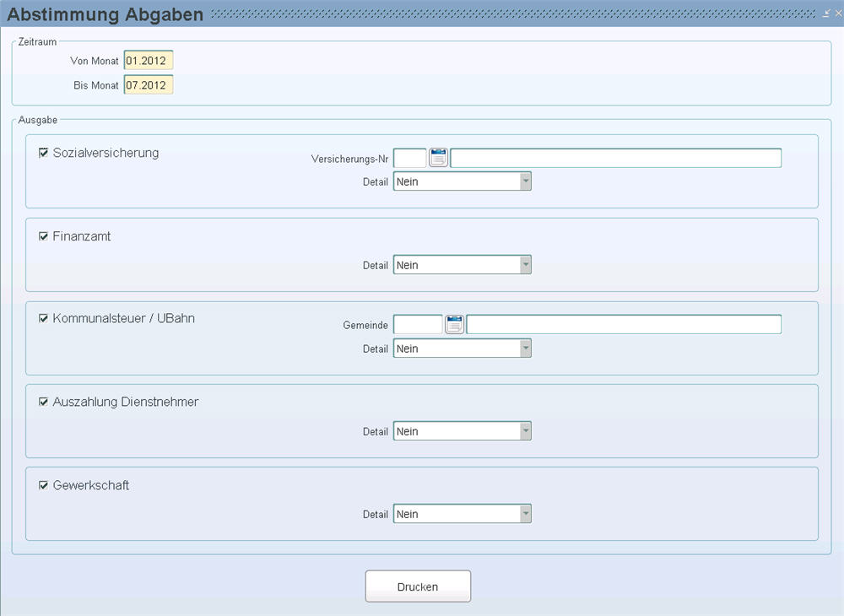Open Gemeinde lookup list icon
The height and width of the screenshot is (616, 844).
pyautogui.click(x=454, y=324)
